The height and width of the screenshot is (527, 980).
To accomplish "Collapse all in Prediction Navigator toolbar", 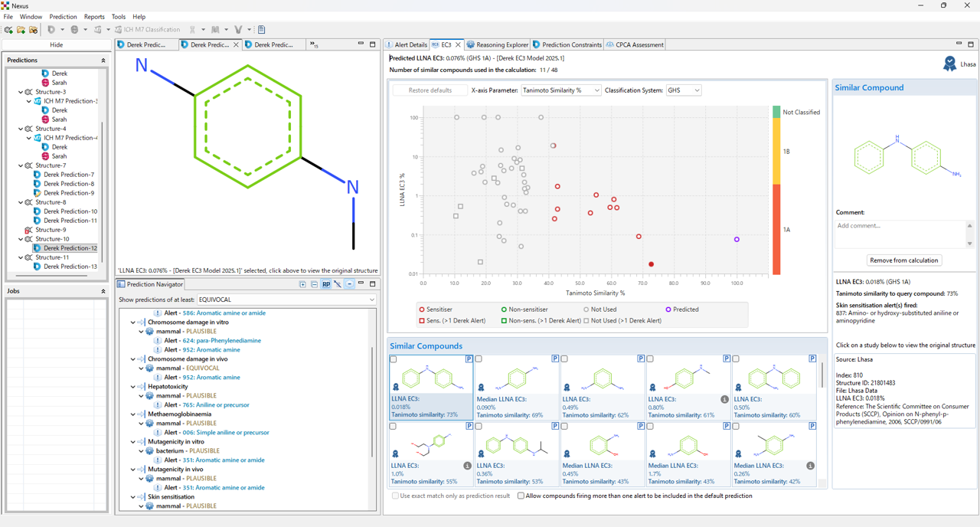I will pyautogui.click(x=314, y=284).
